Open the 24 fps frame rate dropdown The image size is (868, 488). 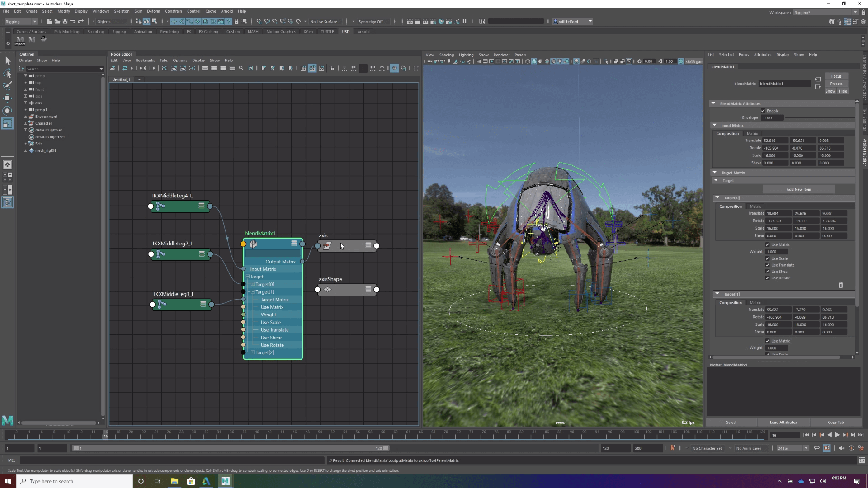(793, 448)
